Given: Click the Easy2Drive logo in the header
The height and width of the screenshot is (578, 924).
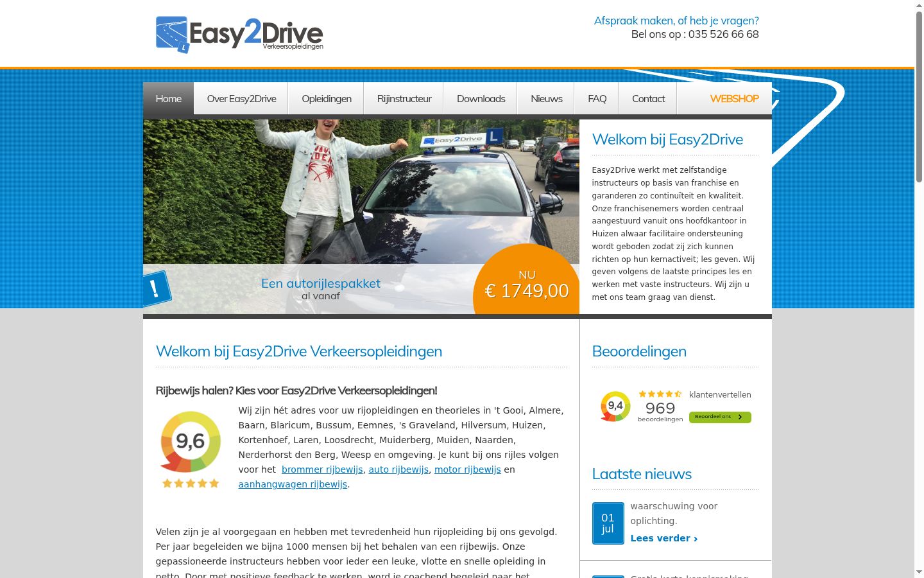Looking at the screenshot, I should pyautogui.click(x=239, y=35).
